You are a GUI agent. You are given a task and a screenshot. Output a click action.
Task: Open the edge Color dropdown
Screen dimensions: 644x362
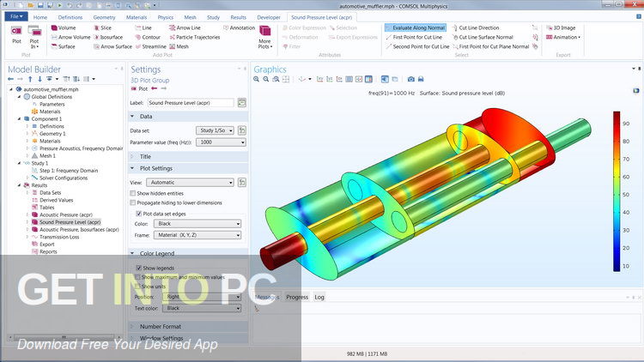197,224
